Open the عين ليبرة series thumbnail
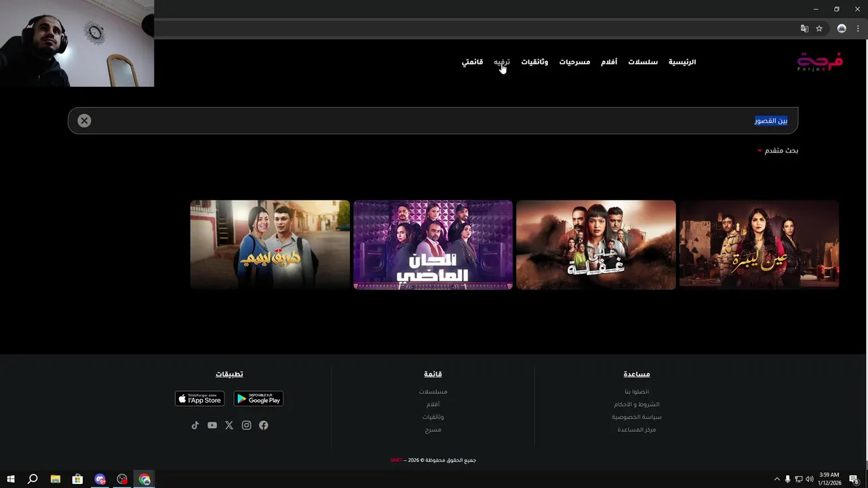868x488 pixels. (759, 245)
